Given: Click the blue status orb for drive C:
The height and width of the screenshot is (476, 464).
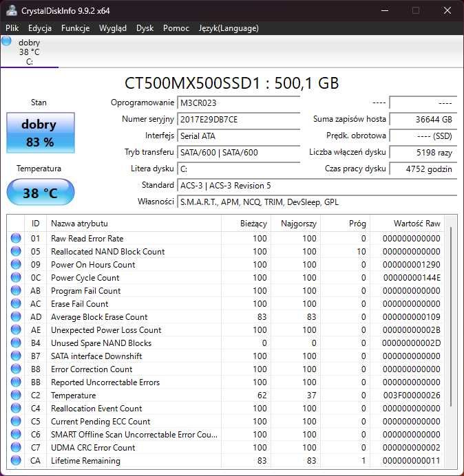Looking at the screenshot, I should pyautogui.click(x=6, y=41).
